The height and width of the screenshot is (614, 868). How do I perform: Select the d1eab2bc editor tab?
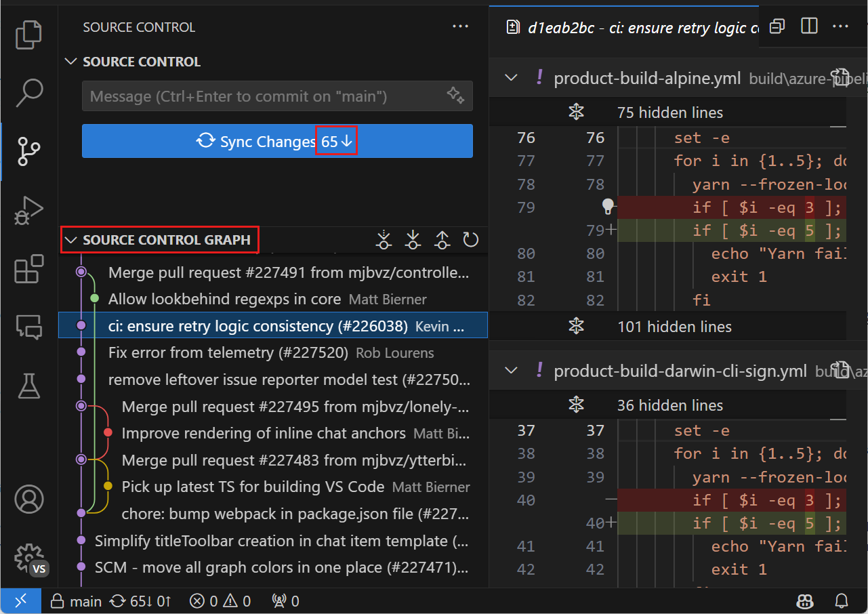point(633,28)
